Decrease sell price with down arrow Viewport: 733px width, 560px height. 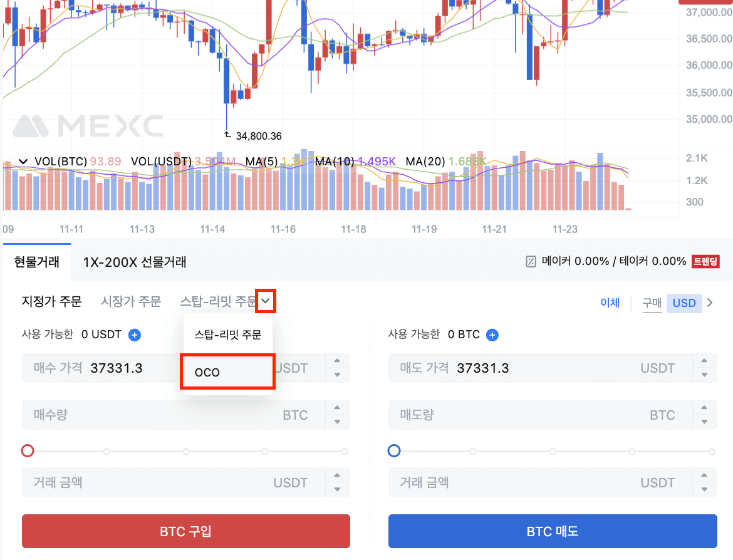coord(705,375)
